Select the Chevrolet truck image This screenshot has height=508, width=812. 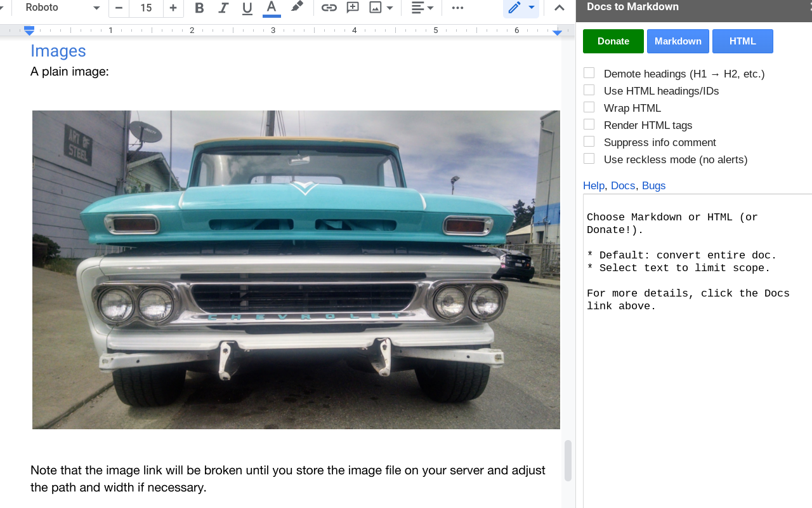[296, 270]
